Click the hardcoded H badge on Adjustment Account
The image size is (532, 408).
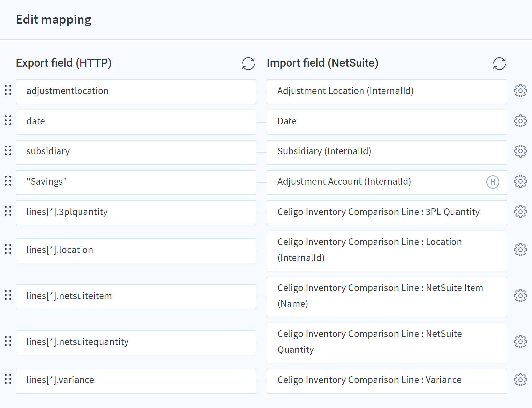pyautogui.click(x=493, y=182)
